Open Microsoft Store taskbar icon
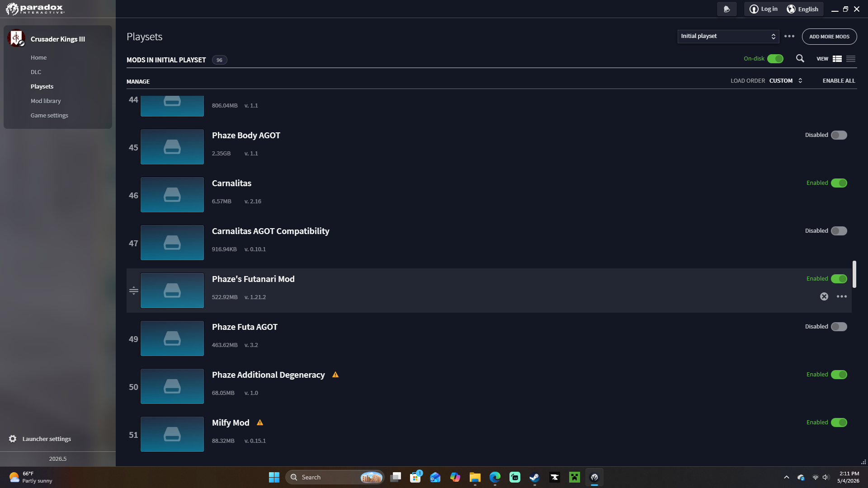 [415, 477]
